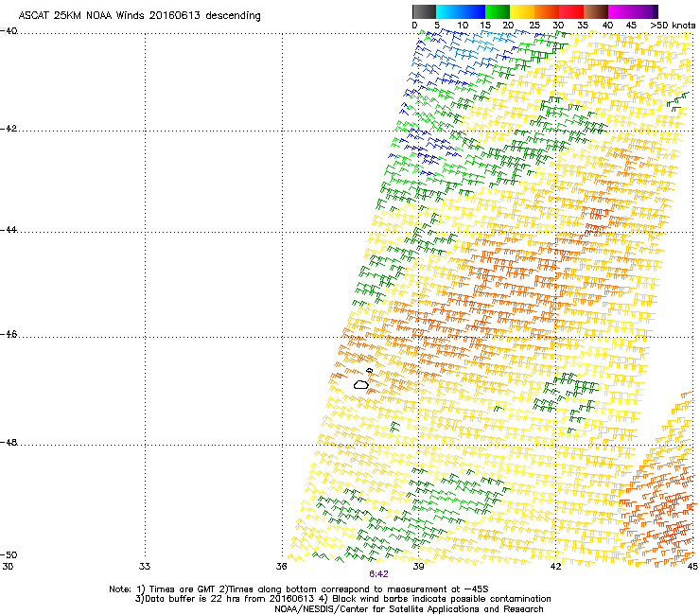The width and height of the screenshot is (700, 615).
Task: Click the blue 10-15 knots legend color
Action: [473, 11]
